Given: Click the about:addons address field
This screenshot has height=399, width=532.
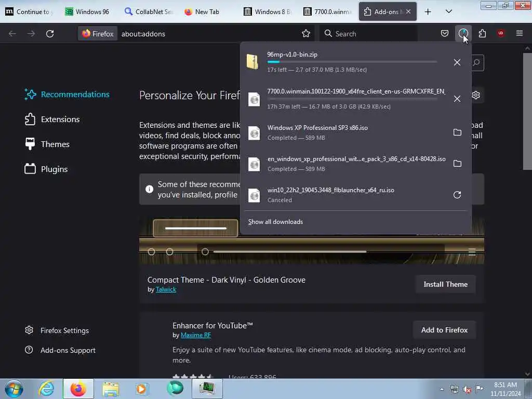Looking at the screenshot, I should click(210, 34).
